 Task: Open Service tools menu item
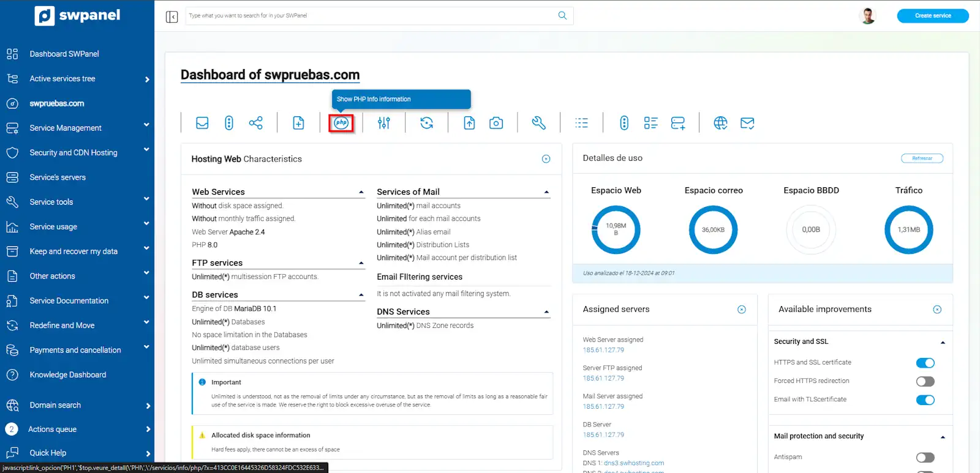[x=51, y=202]
